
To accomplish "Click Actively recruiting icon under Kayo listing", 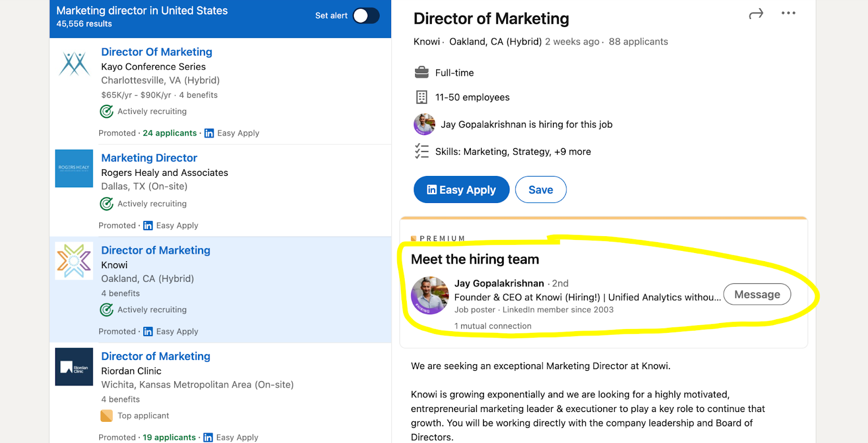I will click(107, 111).
